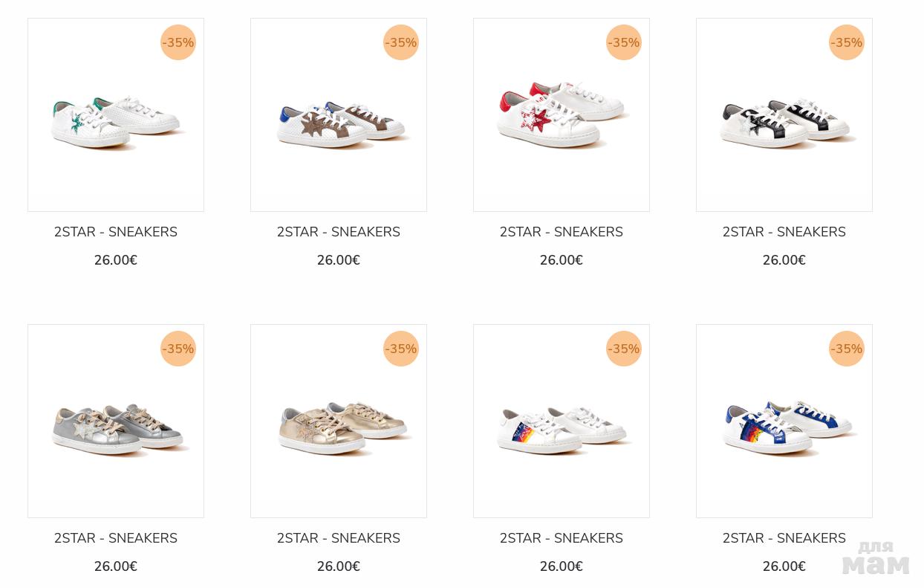Viewport: 924px width, 588px height.
Task: Select the discount badge on white rainbow-stripe sneakers
Action: coord(624,349)
